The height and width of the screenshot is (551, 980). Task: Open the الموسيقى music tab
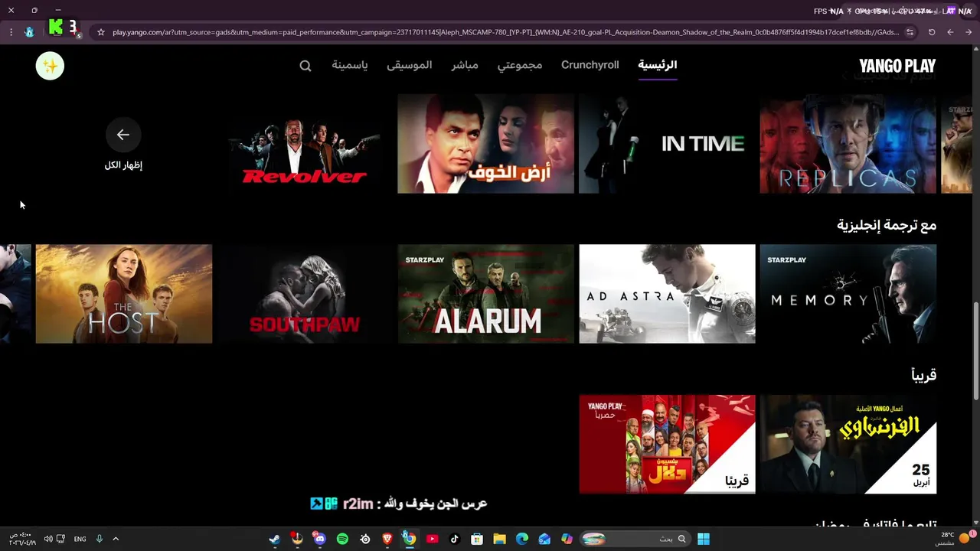pos(410,65)
